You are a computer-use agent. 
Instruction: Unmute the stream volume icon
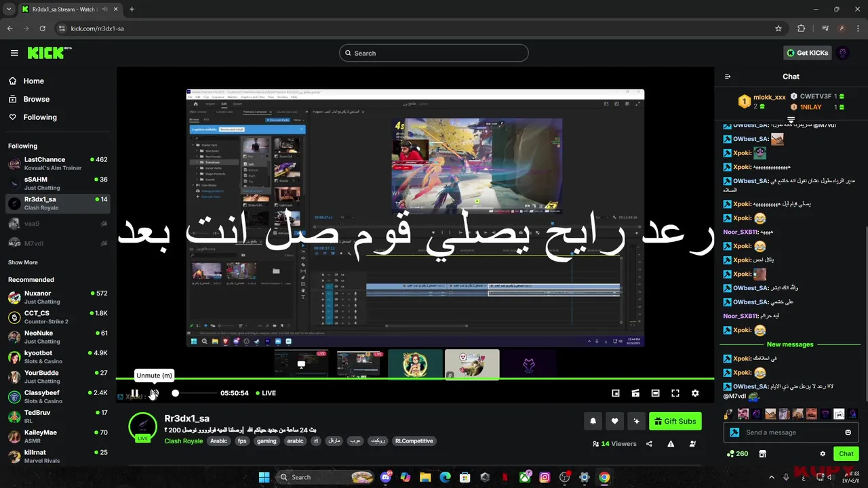point(155,393)
